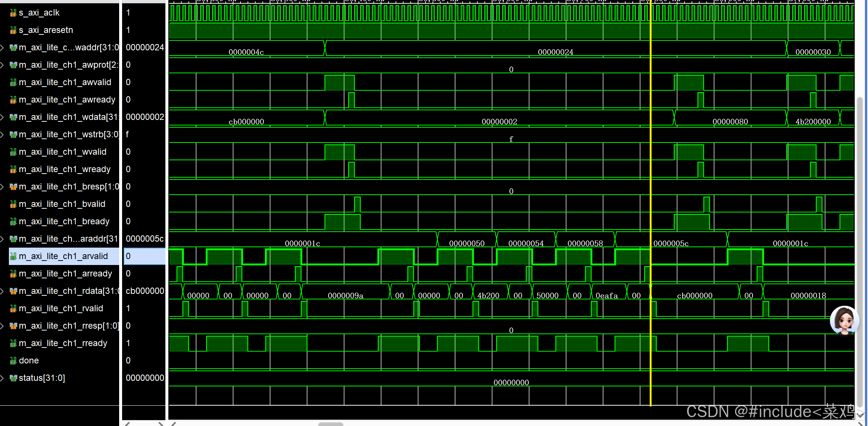Expand the m_axi_lite_ch1_awprot bus
Screen dimensions: 868x426
click(3, 65)
